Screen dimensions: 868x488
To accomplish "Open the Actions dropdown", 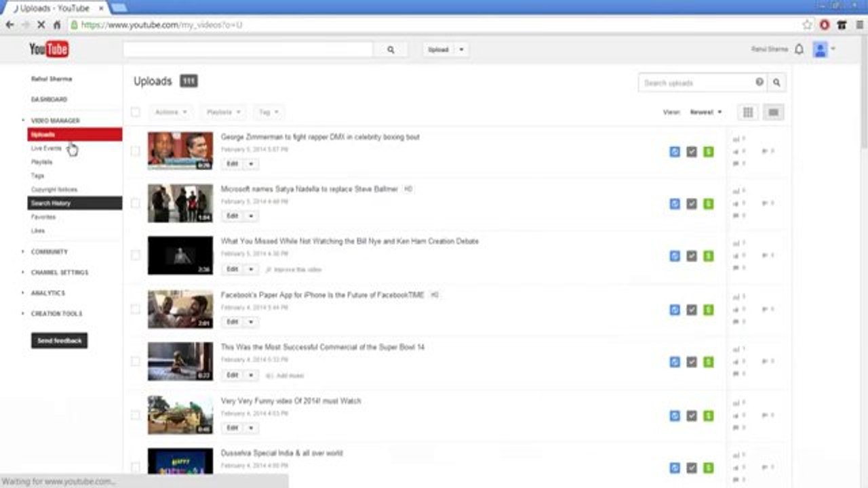I will pos(170,112).
